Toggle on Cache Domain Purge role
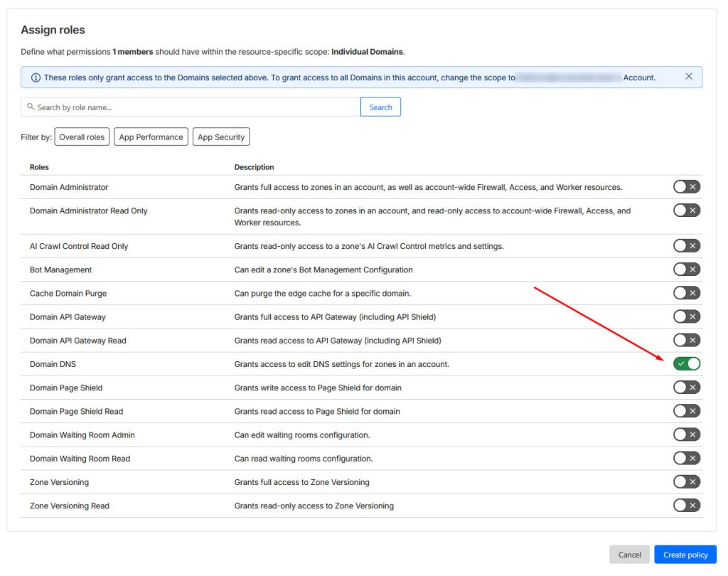Screen dimensions: 728x576 (x=686, y=293)
